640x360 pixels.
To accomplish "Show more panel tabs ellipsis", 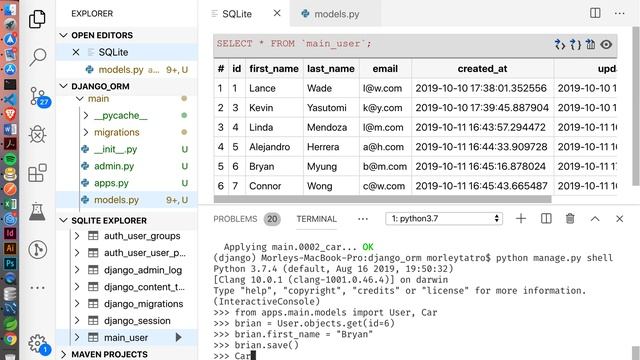I will (x=362, y=219).
